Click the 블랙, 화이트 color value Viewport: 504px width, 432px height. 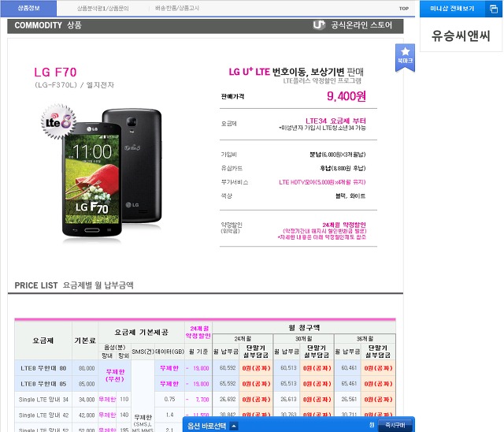coord(350,196)
